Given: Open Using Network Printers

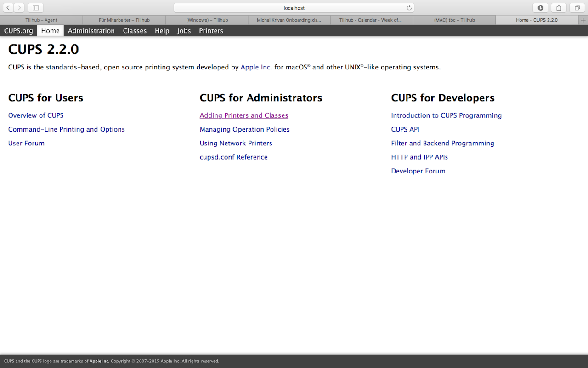Looking at the screenshot, I should click(236, 143).
